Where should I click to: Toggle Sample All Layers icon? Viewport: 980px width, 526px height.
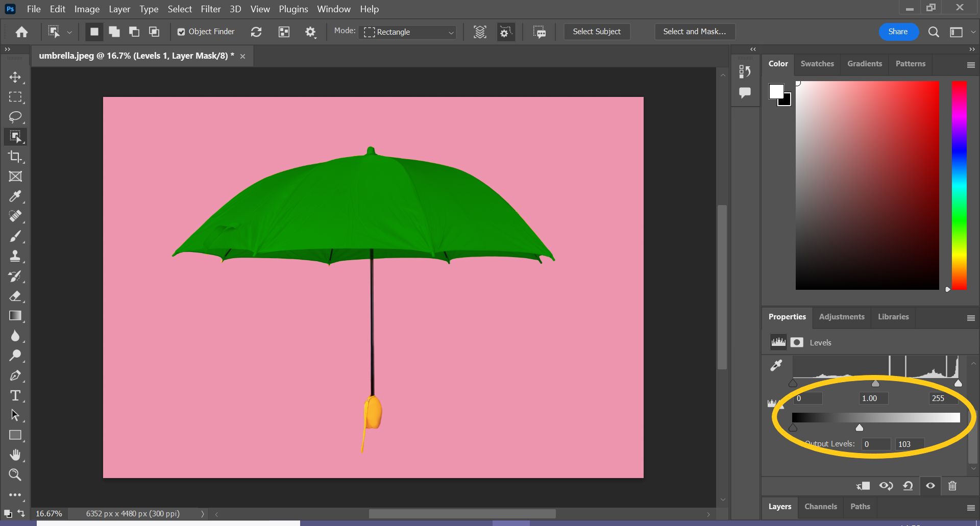[x=480, y=32]
